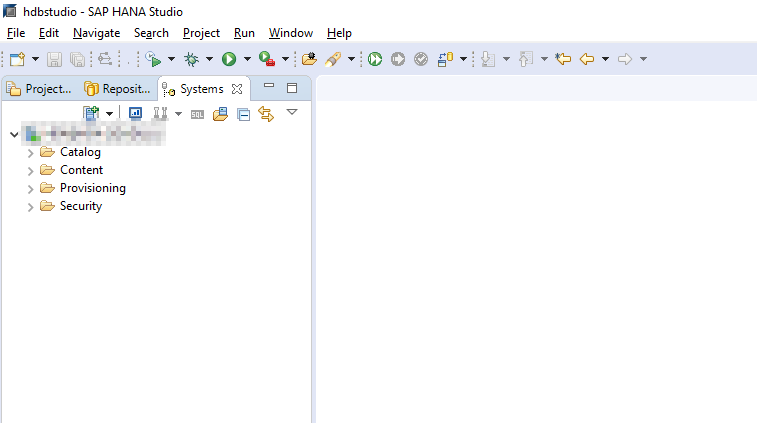Open the Administration console icon
The image size is (757, 423).
tap(135, 113)
